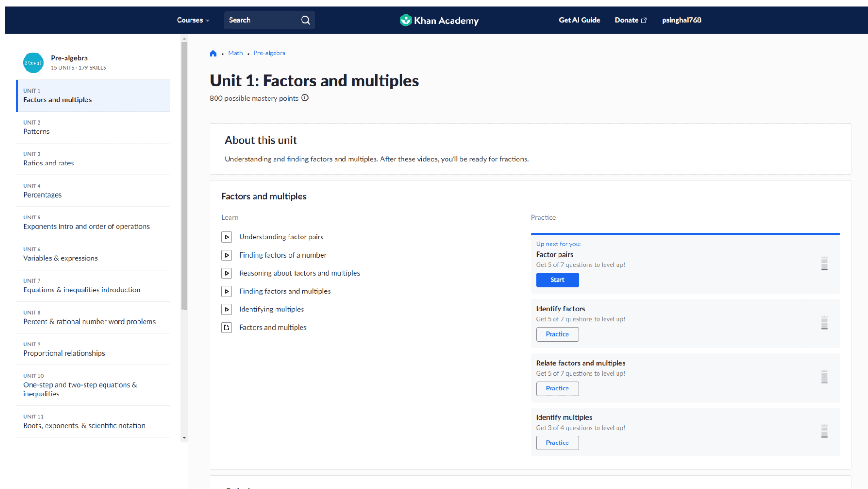This screenshot has height=489, width=868.
Task: Open Unit 6 Variables & expressions
Action: pyautogui.click(x=93, y=254)
